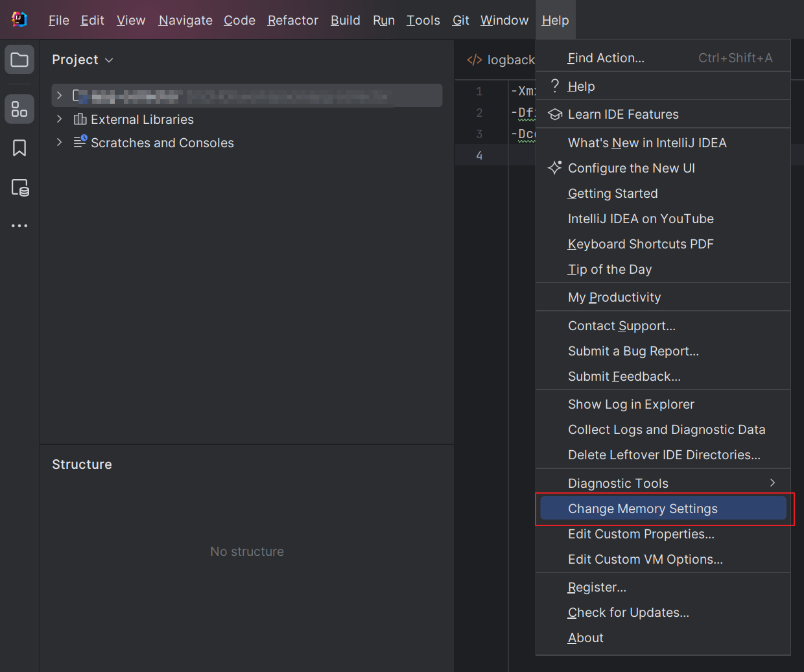Select Submit a Bug Report...
This screenshot has width=804, height=672.
pyautogui.click(x=663, y=351)
